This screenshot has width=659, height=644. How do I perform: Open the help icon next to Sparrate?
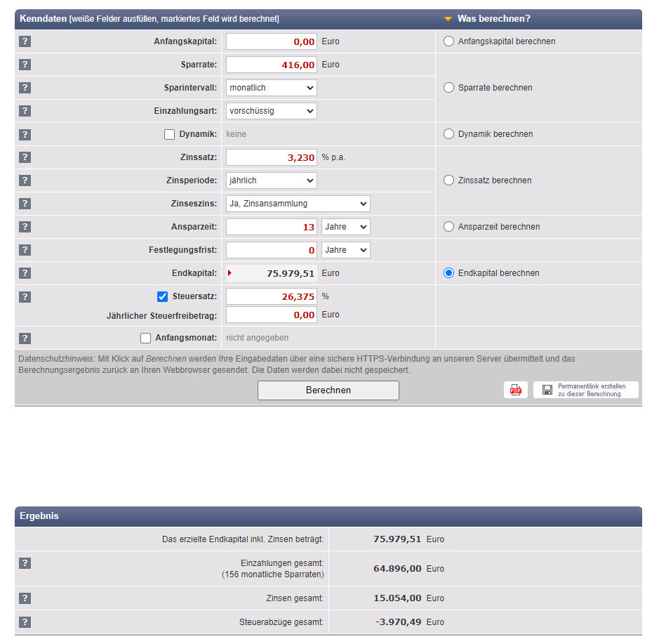[x=25, y=65]
